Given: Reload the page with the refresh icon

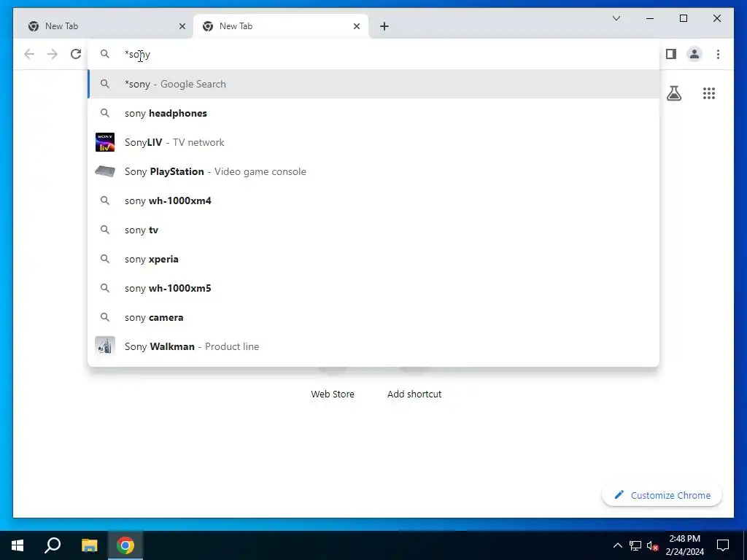Looking at the screenshot, I should click(x=76, y=54).
